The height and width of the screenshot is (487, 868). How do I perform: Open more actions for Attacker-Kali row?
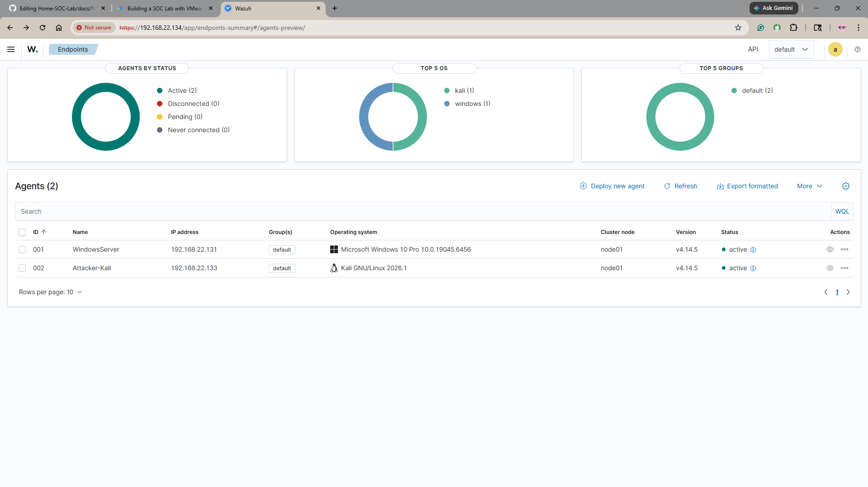[x=844, y=268]
